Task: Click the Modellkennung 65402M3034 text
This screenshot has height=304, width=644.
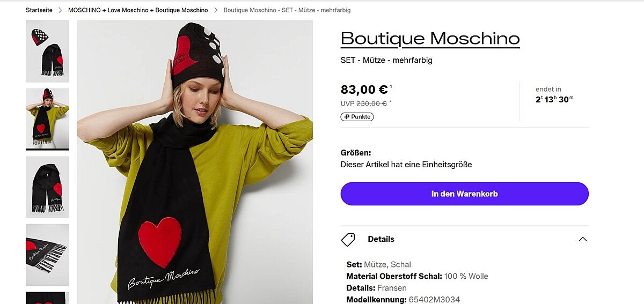Action: [403, 300]
